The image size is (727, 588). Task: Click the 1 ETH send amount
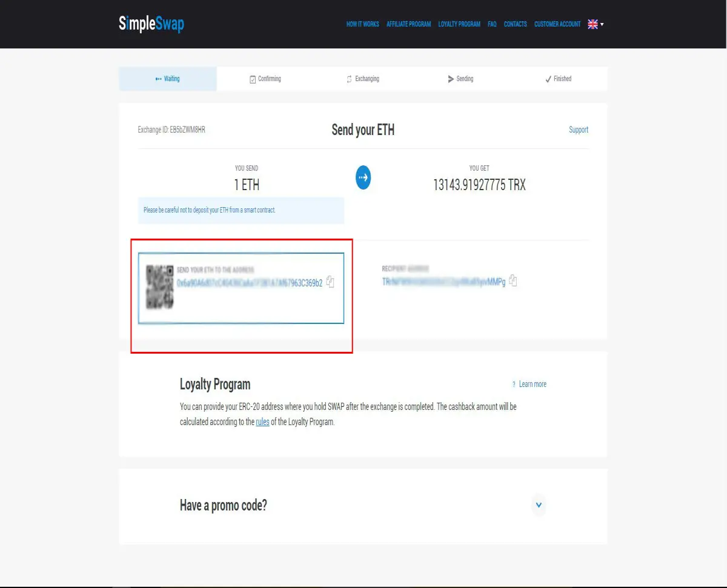pyautogui.click(x=247, y=185)
